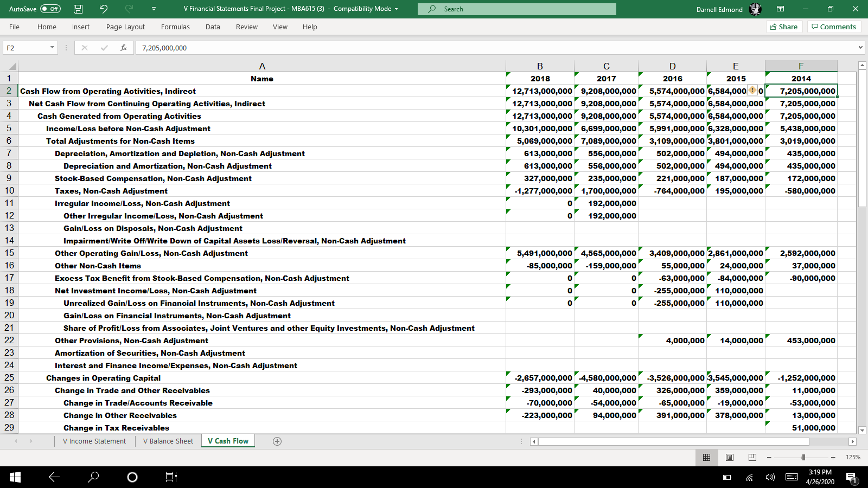Click the Undo arrow icon

103,9
